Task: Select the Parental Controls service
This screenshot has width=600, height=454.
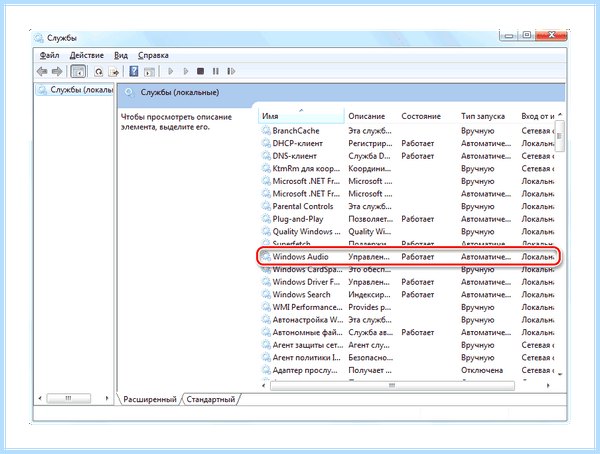Action: (x=408, y=207)
